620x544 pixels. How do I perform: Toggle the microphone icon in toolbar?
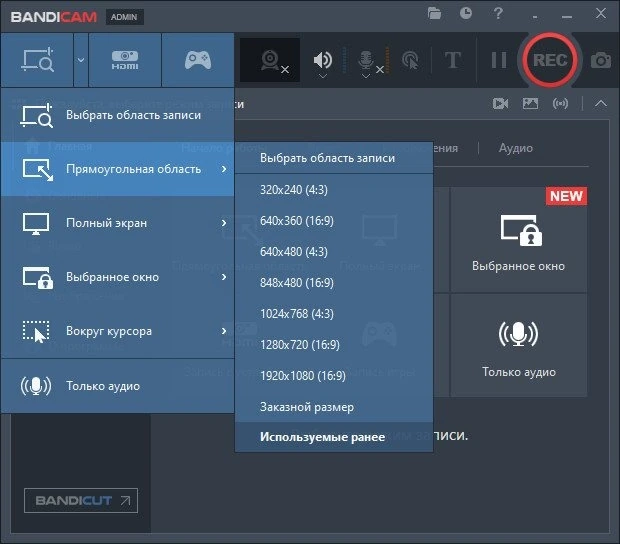tap(366, 60)
